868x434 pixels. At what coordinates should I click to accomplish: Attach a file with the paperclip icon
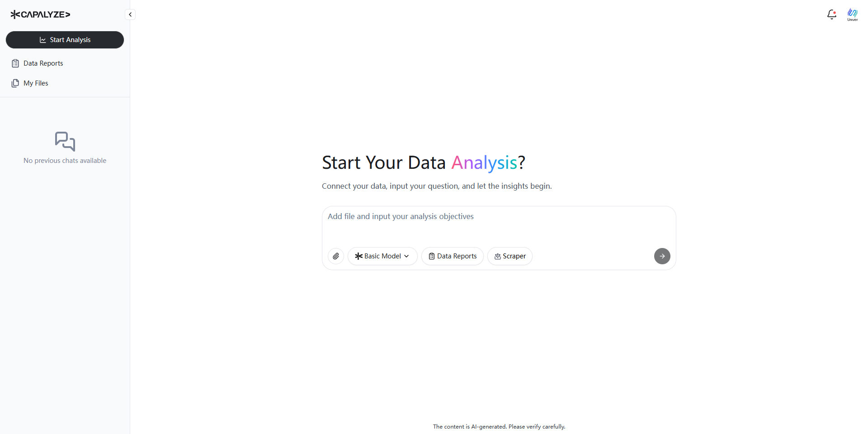[x=336, y=256]
